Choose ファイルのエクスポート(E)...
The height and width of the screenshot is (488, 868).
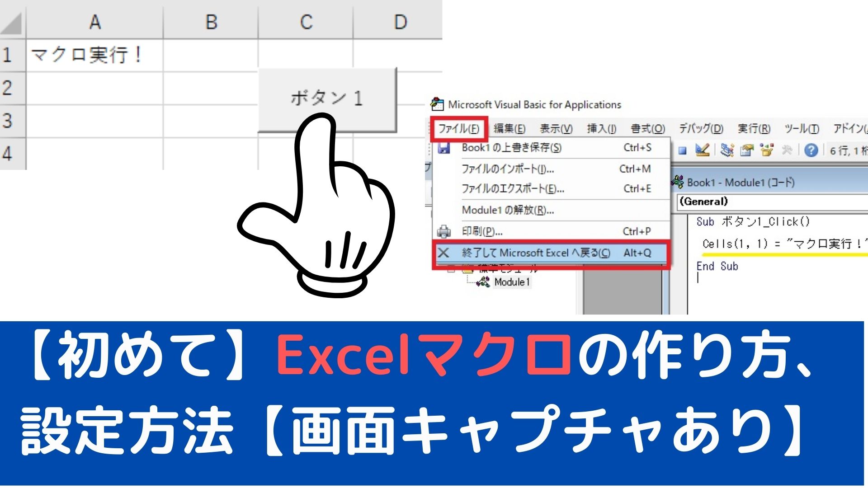tap(551, 189)
